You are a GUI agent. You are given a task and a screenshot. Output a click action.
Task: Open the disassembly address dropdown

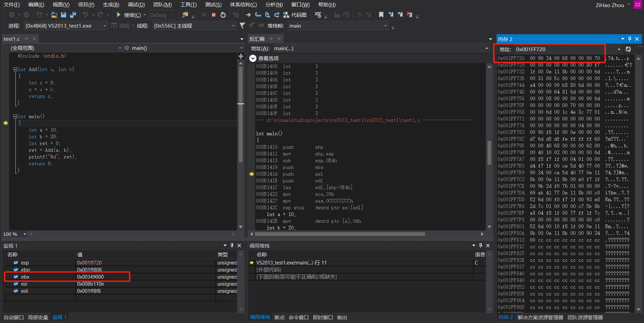(487, 48)
